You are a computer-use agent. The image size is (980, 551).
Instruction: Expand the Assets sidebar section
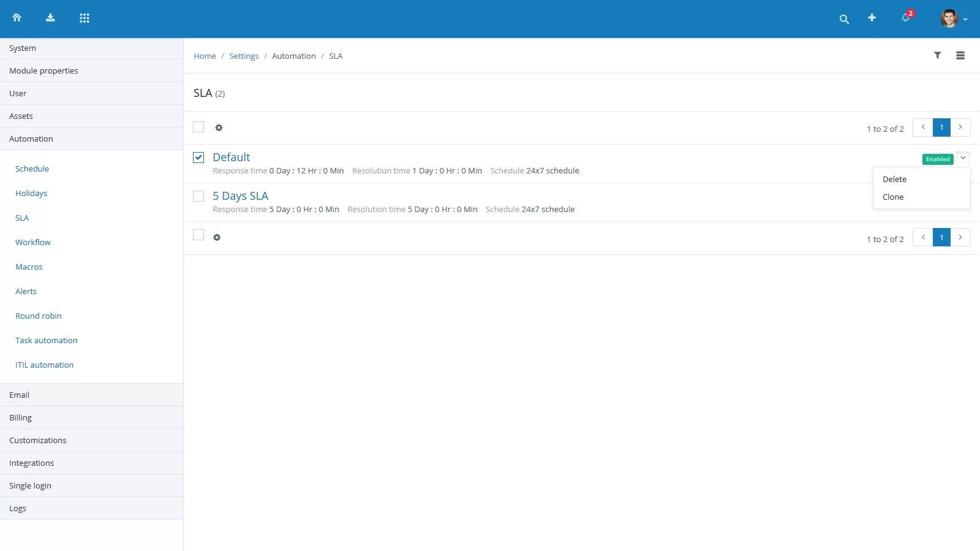[x=91, y=116]
